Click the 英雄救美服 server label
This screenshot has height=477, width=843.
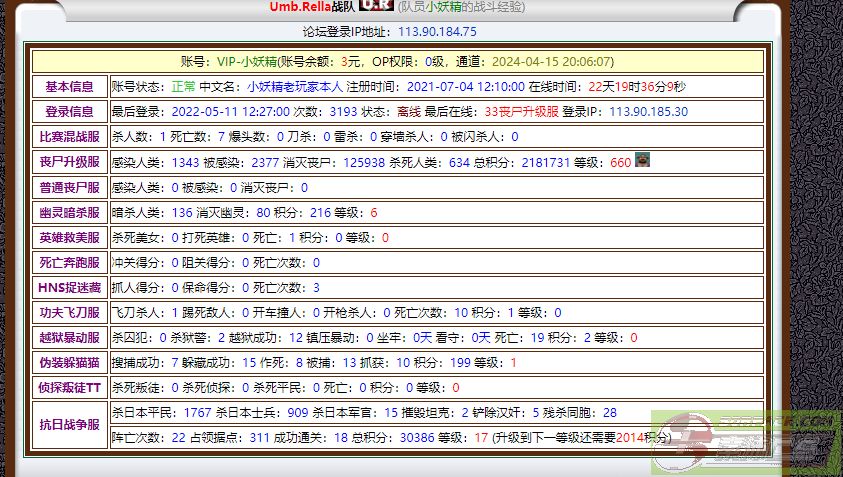coord(70,238)
